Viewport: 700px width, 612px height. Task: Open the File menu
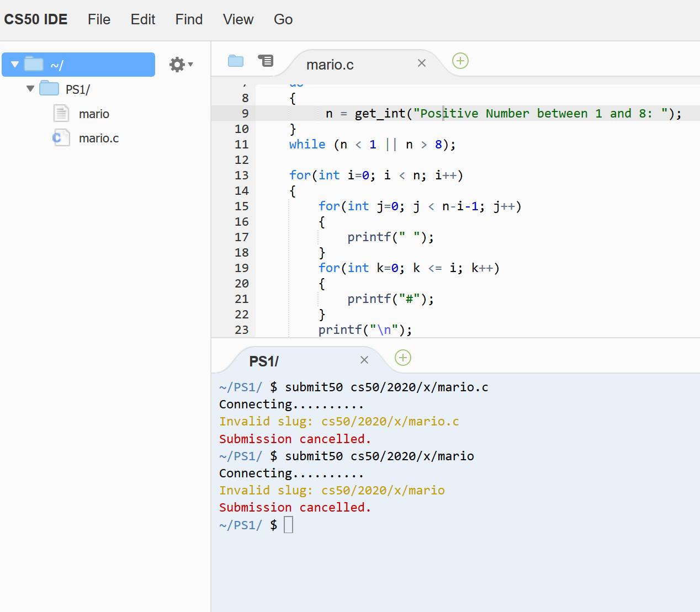[99, 19]
